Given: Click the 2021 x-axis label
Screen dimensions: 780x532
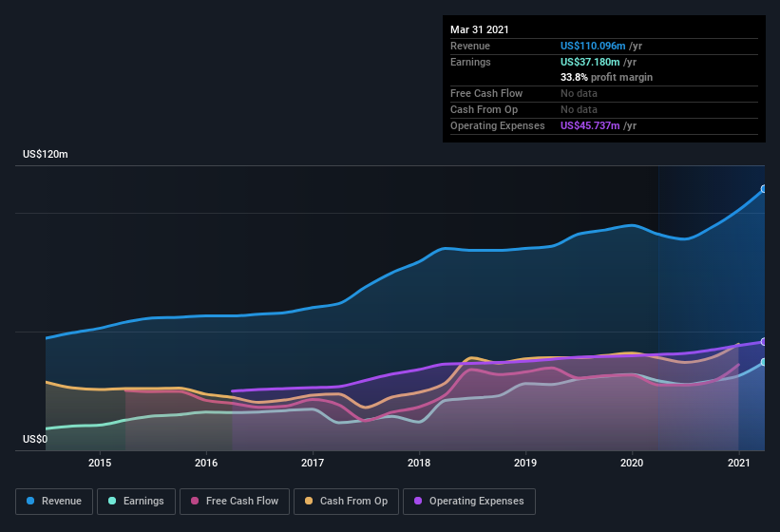Looking at the screenshot, I should [739, 463].
